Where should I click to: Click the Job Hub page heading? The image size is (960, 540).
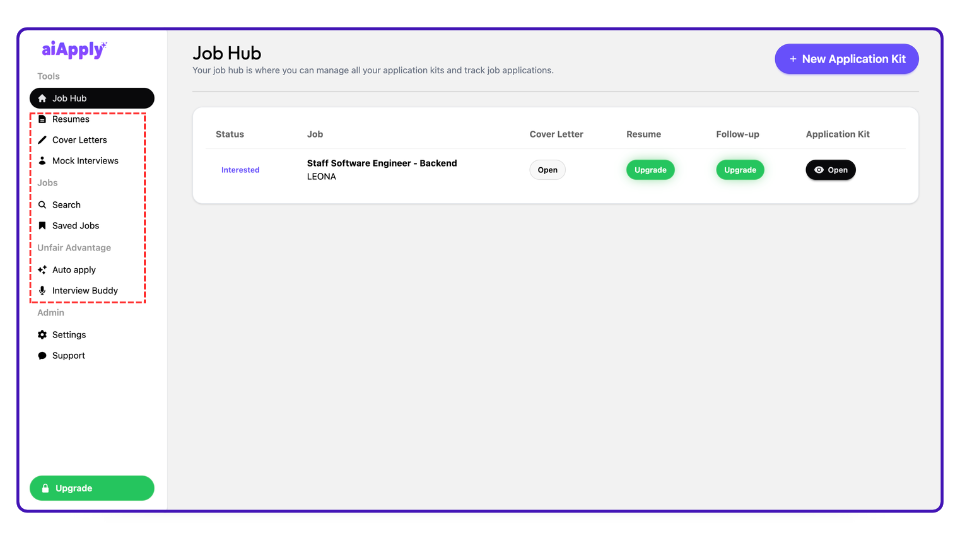click(227, 53)
